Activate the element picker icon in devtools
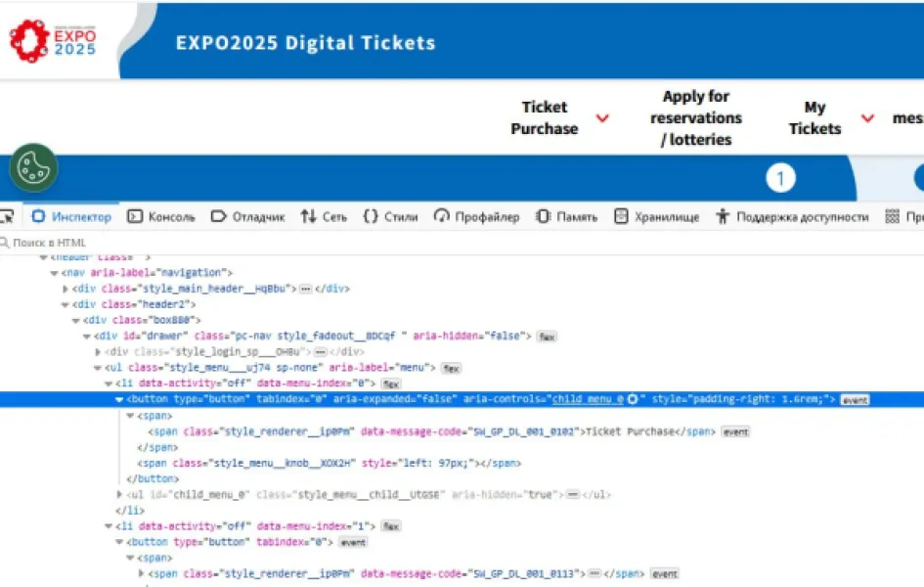This screenshot has height=587, width=924. tap(7, 217)
